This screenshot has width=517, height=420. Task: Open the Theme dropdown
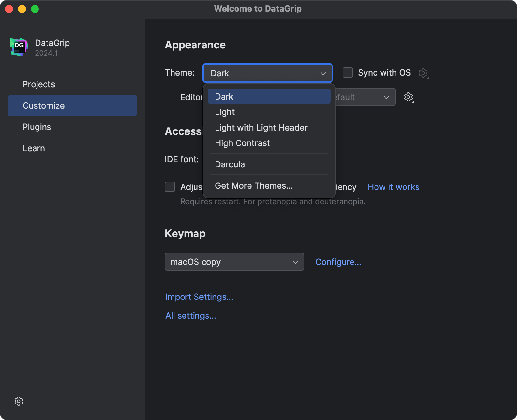[x=267, y=73]
